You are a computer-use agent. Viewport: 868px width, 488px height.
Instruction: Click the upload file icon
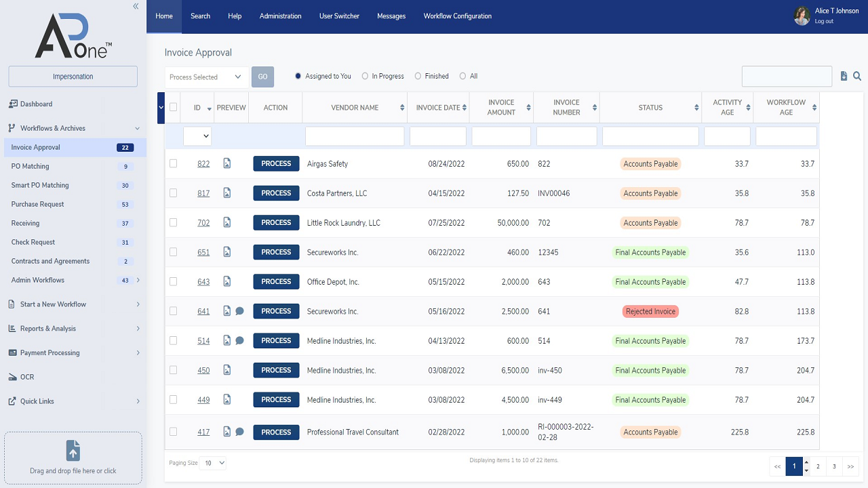(73, 450)
